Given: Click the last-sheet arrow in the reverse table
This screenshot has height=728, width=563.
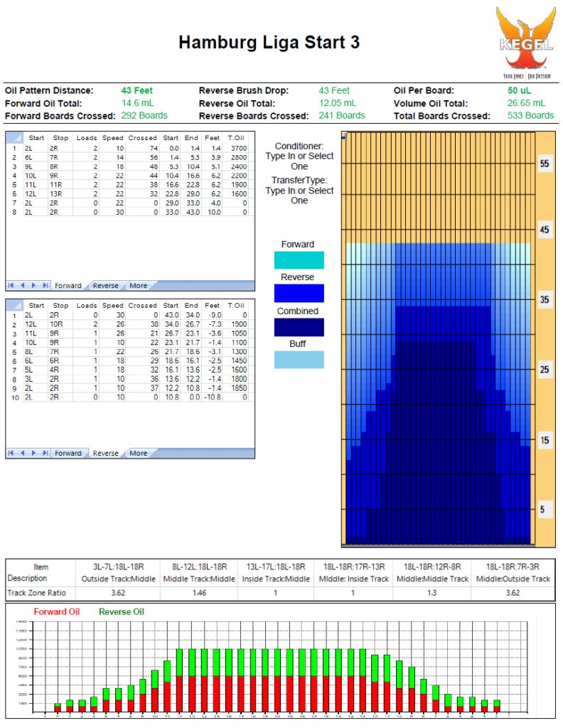Looking at the screenshot, I should point(45,453).
